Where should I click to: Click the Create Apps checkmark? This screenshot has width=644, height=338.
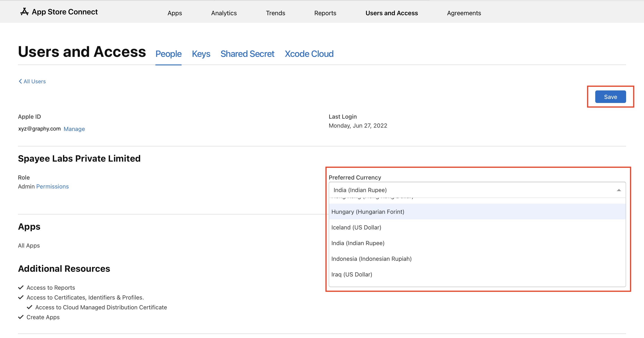21,317
